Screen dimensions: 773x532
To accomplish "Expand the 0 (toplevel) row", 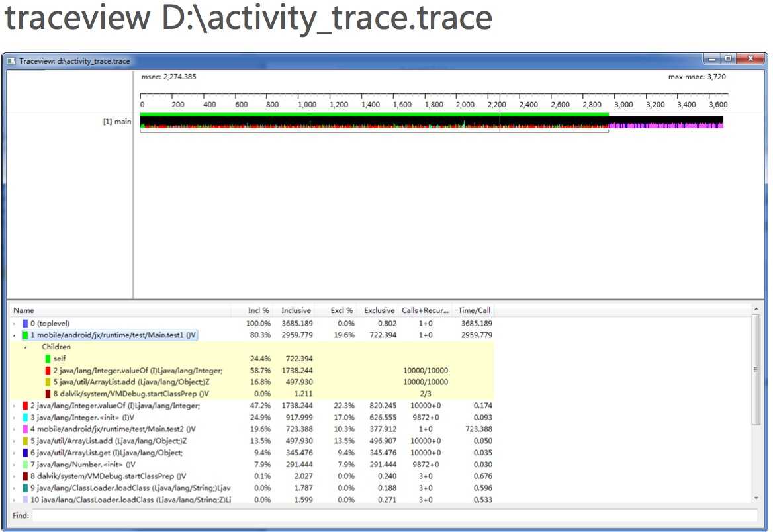I will tap(14, 324).
